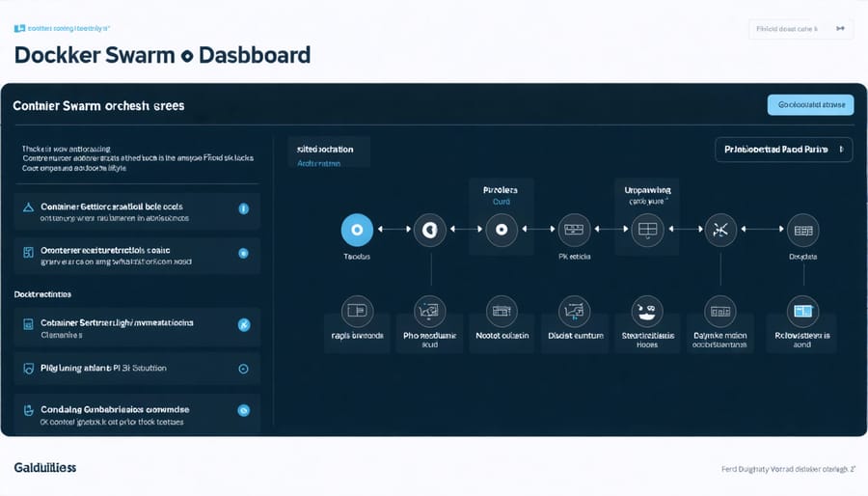Toggle the Ocontorrer ecaiturletrctiols row indicator

(243, 253)
